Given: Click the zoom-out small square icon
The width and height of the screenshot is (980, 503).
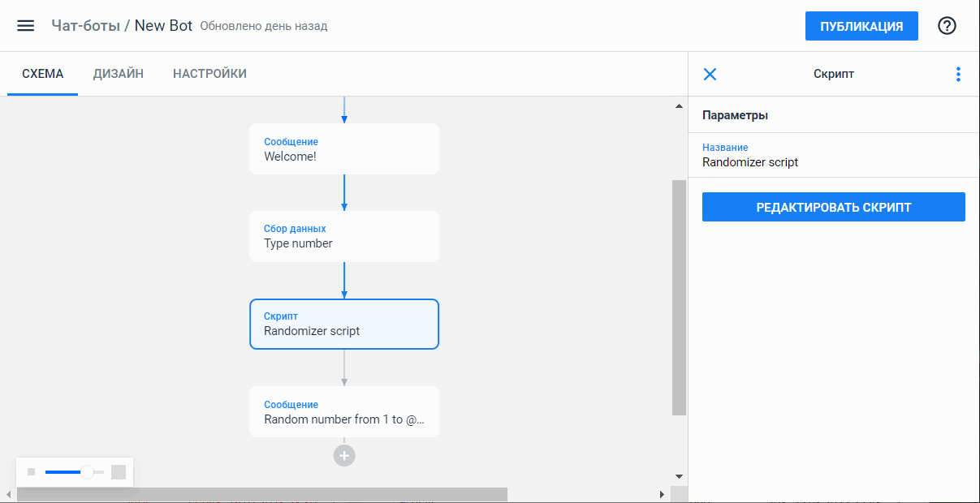Looking at the screenshot, I should tap(32, 472).
